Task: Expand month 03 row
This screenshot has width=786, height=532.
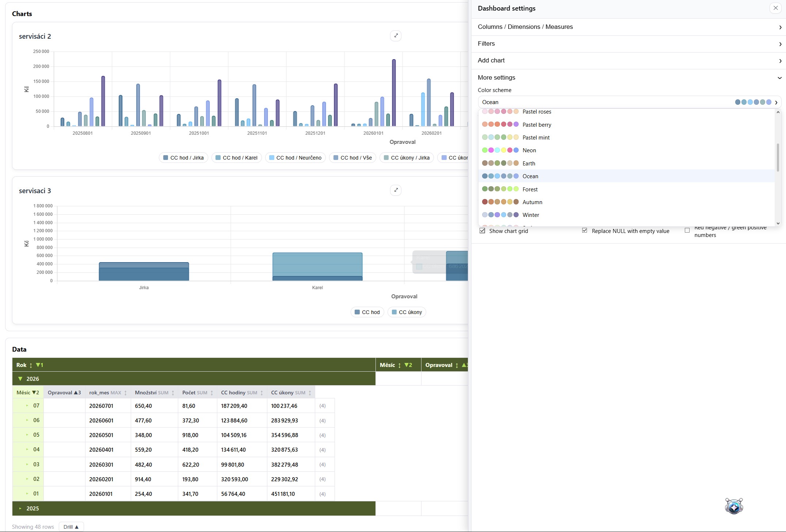Action: 27,464
